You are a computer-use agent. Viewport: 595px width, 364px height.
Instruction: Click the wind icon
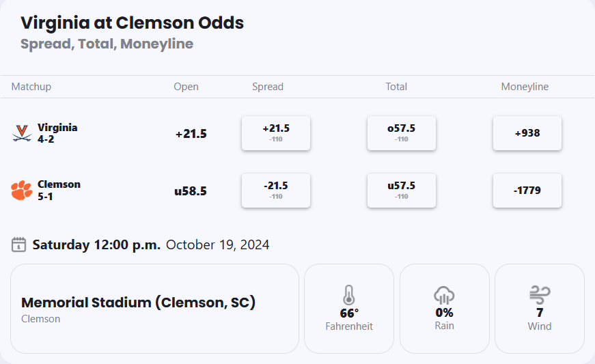[540, 295]
